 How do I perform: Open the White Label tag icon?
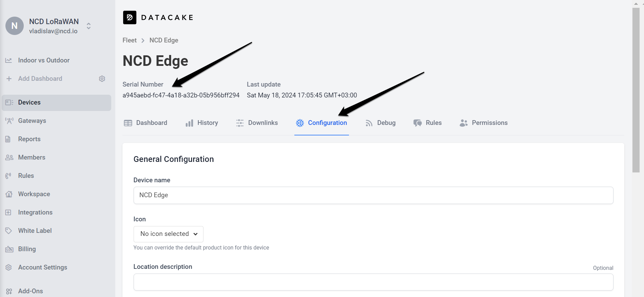[x=8, y=230]
